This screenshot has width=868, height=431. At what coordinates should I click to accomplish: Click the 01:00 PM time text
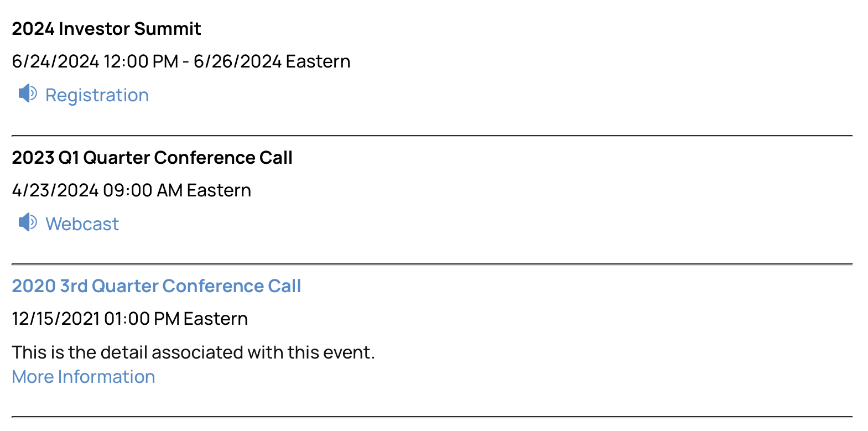[x=142, y=319]
